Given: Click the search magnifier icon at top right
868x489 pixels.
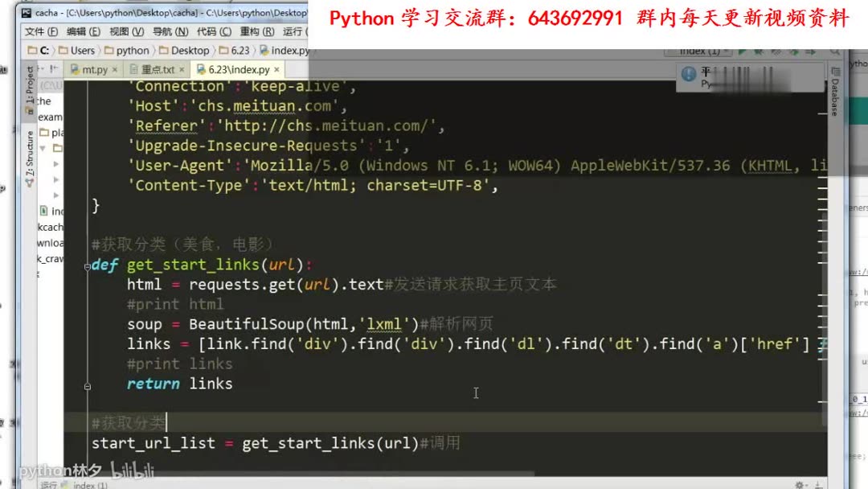Looking at the screenshot, I should 835,51.
